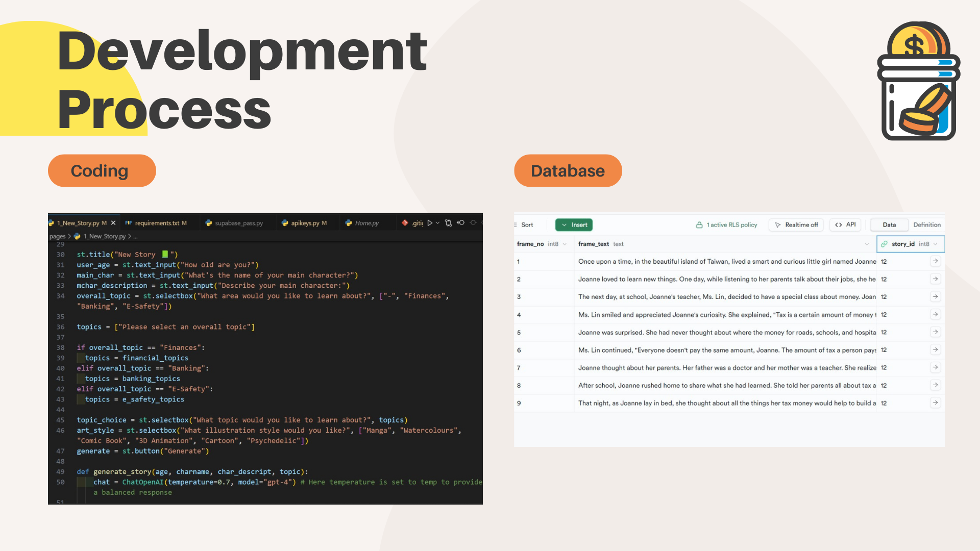Run the Python file with the play icon

click(x=430, y=223)
